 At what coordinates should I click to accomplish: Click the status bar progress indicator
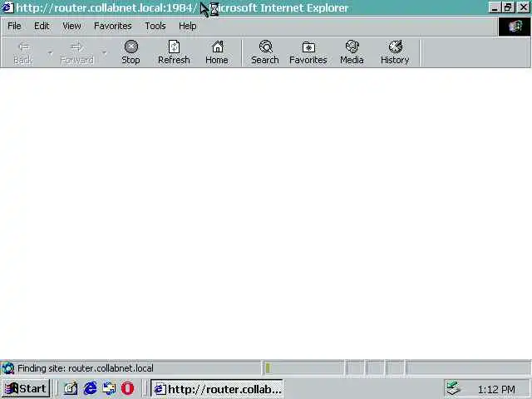[x=303, y=368]
